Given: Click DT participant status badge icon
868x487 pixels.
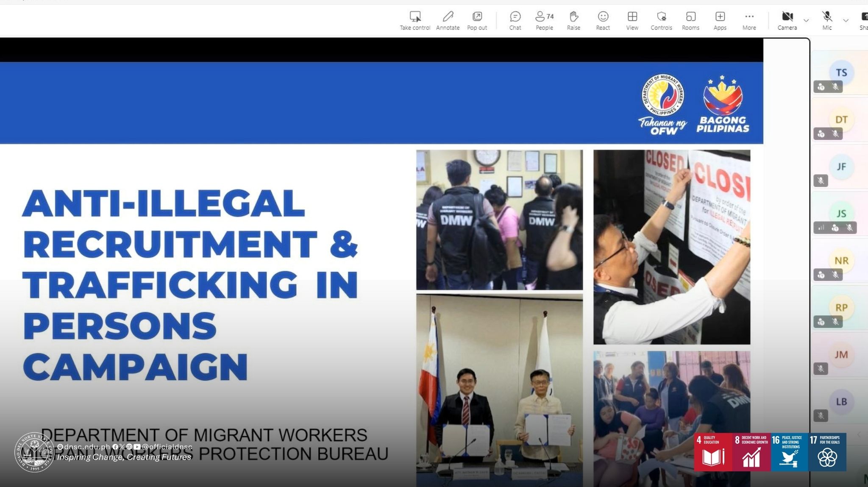Looking at the screenshot, I should point(821,134).
